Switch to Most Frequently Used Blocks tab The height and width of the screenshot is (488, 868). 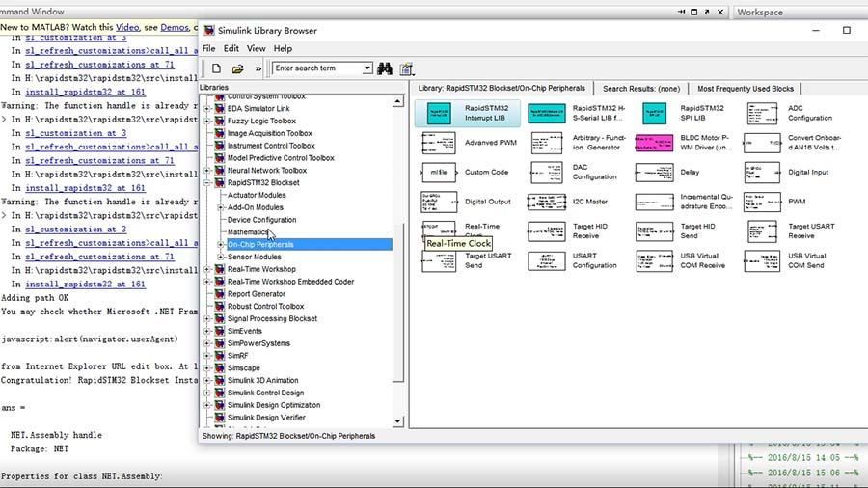point(746,89)
